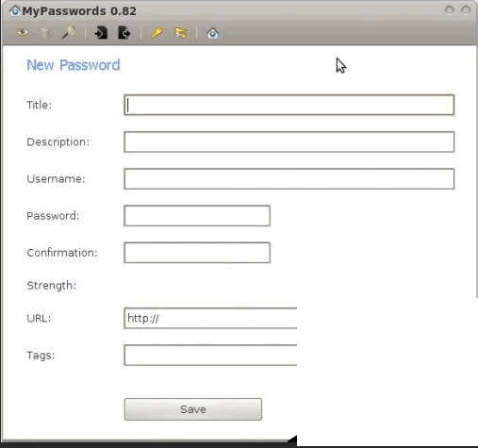Click the eye icon in the toolbar
This screenshot has height=448, width=478.
[24, 33]
